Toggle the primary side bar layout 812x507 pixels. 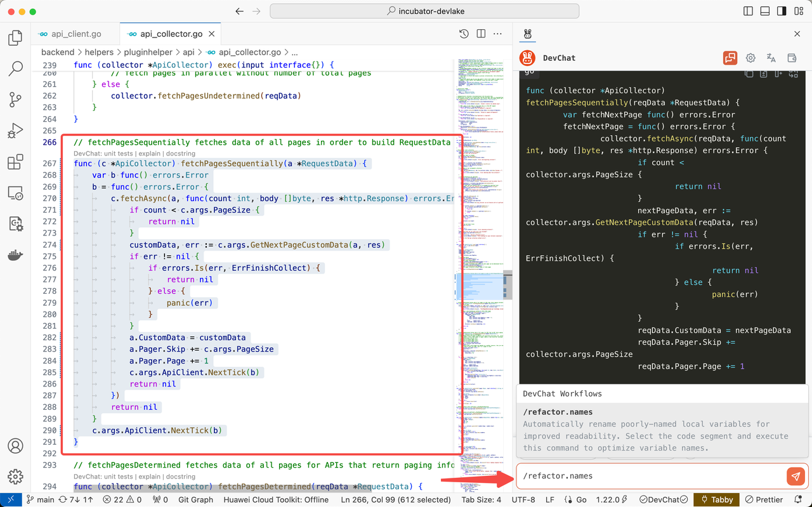click(x=748, y=11)
